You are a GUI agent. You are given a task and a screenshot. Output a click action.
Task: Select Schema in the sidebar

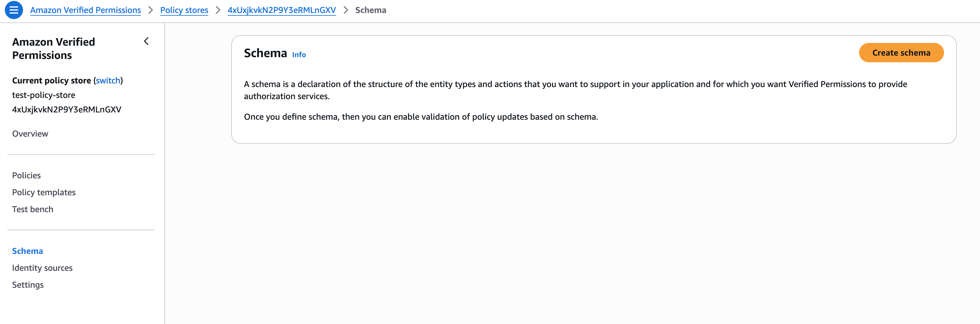28,251
